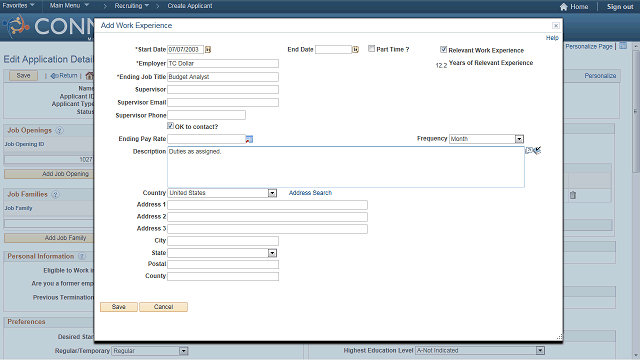The height and width of the screenshot is (360, 640).
Task: Open Job Families help question icon
Action: coord(56,195)
